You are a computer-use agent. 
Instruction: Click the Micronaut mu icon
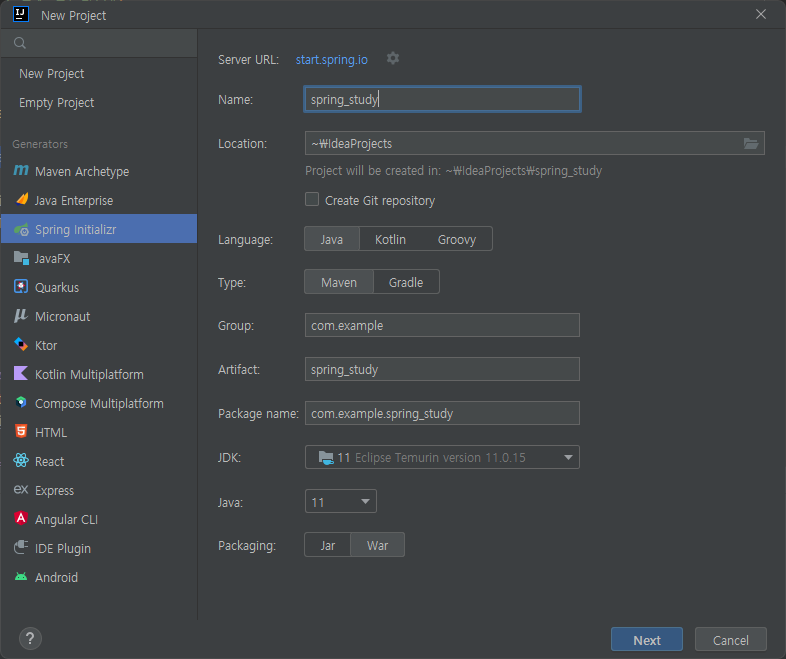[x=21, y=316]
